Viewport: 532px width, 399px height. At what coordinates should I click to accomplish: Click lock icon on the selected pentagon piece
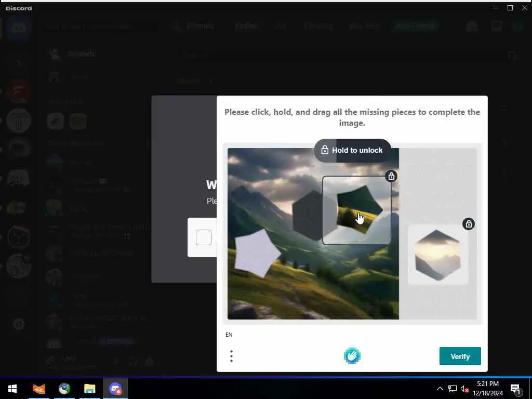click(391, 176)
